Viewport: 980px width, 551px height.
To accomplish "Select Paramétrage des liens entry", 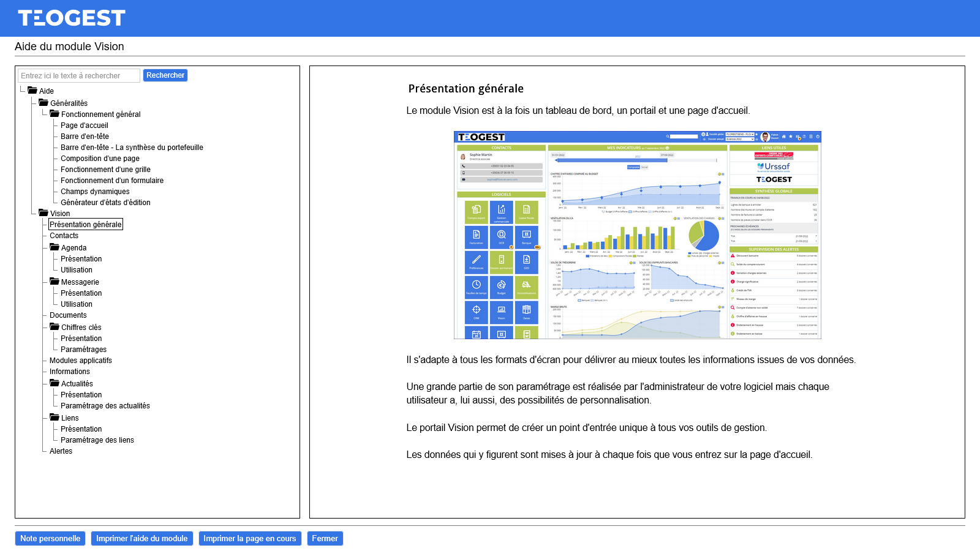I will coord(97,440).
